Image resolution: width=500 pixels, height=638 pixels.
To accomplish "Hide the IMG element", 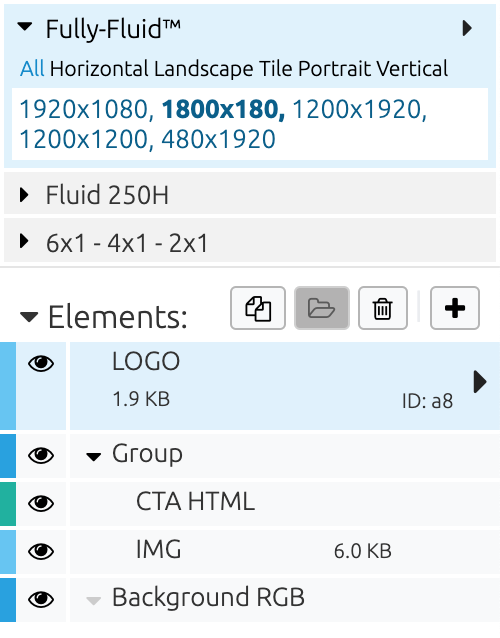I will click(x=41, y=551).
